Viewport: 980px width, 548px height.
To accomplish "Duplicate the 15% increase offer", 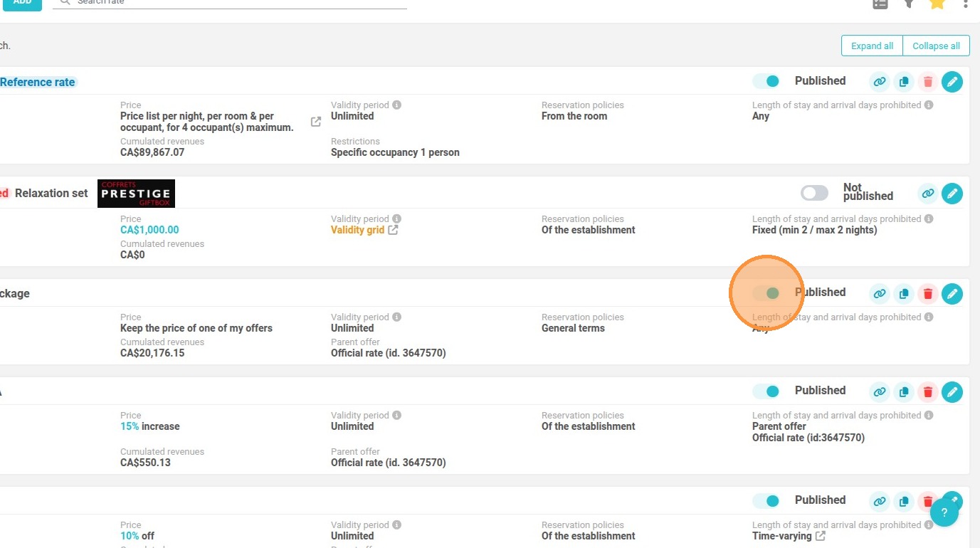I will pos(904,391).
